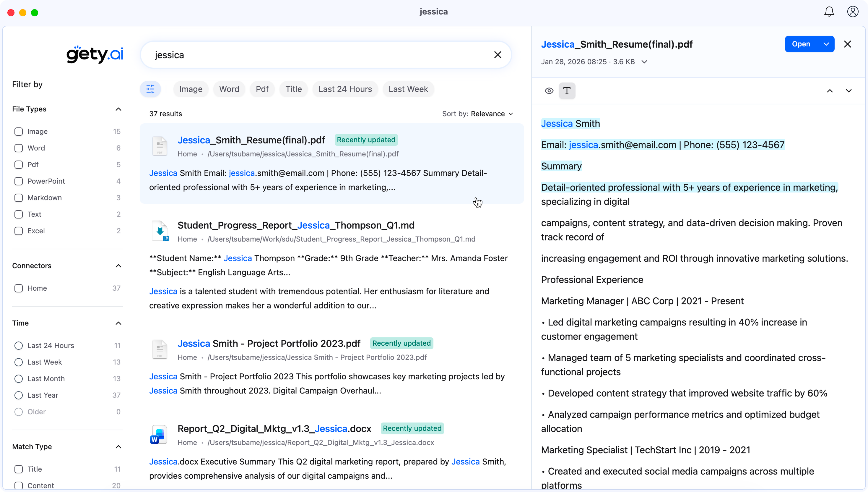Apply the Pdf quick filter chip
Screen dimensions: 868x492
262,89
